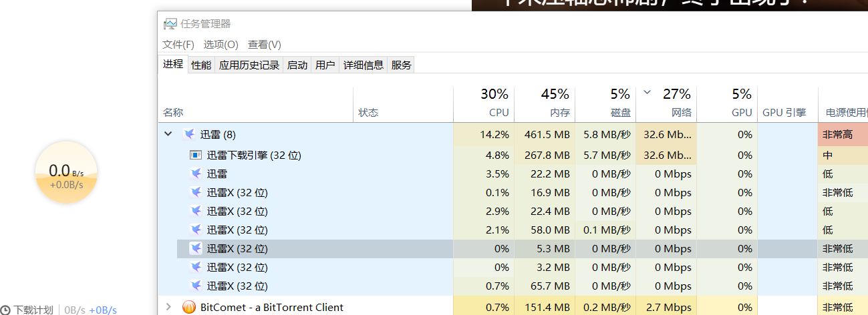Click the bird icon of the highlighted 迅雷X row
This screenshot has width=868, height=315.
point(196,249)
